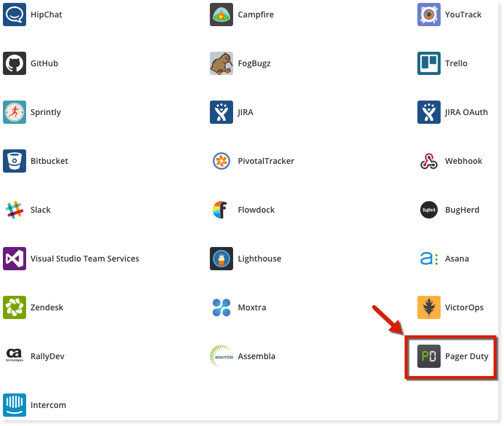504x426 pixels.
Task: Open the Visual Studio Team Services link
Action: [x=84, y=259]
